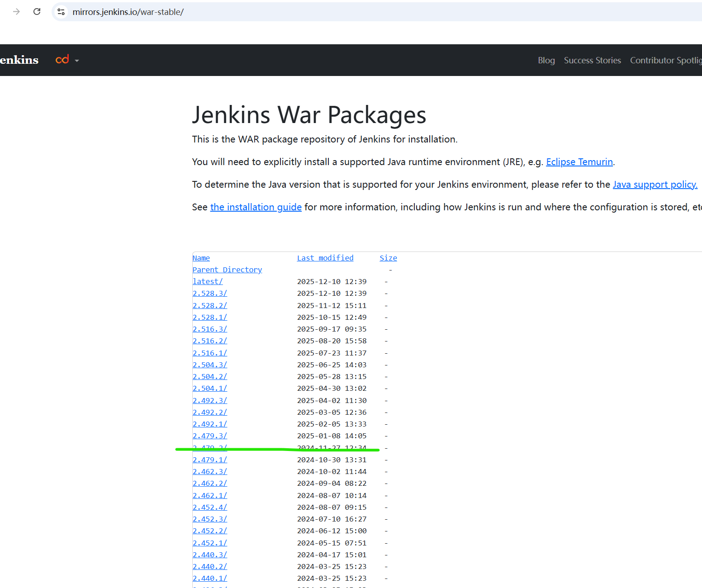Click the CD Foundation logo
This screenshot has width=702, height=588.
pos(62,60)
